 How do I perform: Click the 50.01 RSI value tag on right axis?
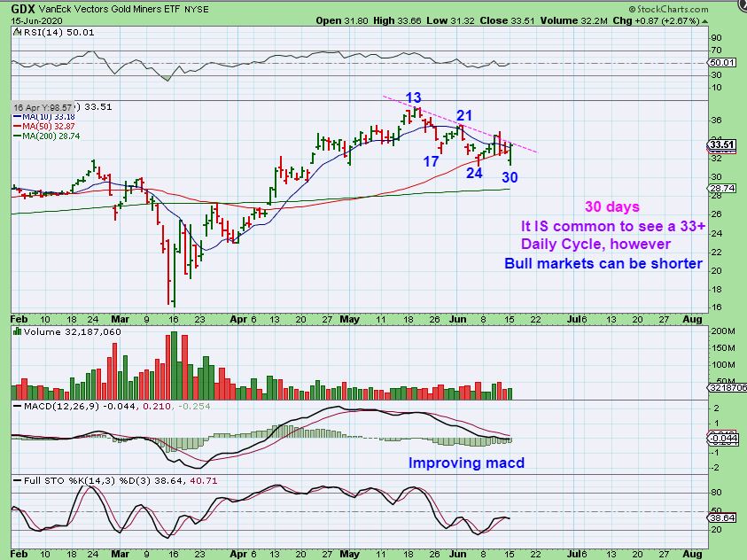tap(722, 62)
